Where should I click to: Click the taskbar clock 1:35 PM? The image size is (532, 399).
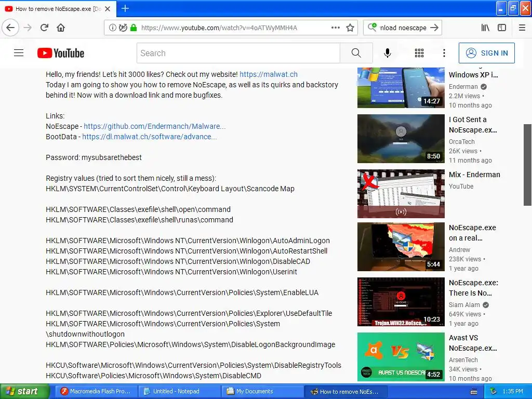[513, 391]
